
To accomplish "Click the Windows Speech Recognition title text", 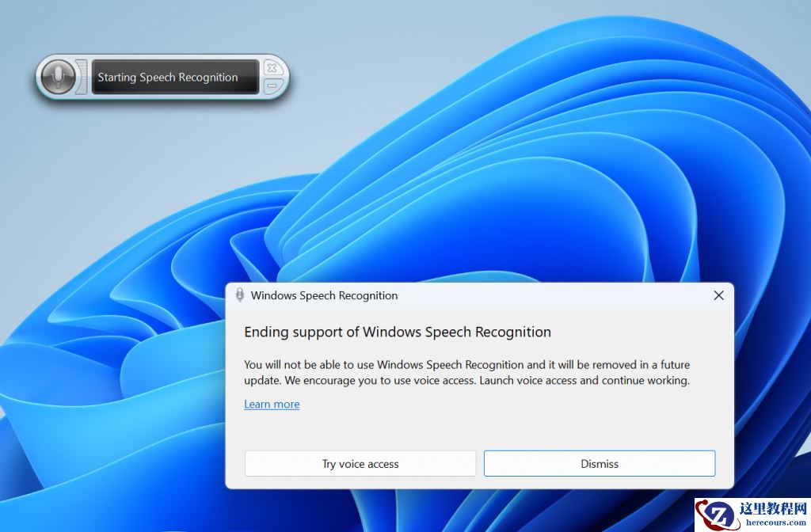I will tap(324, 295).
